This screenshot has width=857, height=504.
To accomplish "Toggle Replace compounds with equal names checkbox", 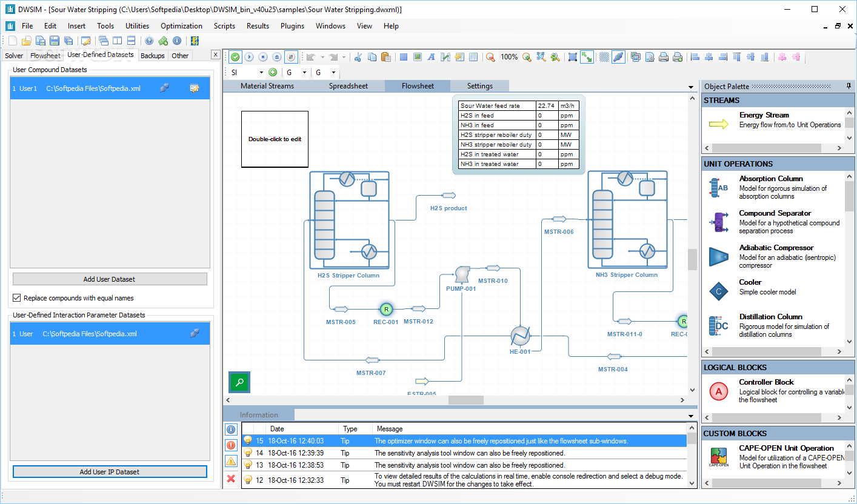I will click(x=17, y=298).
